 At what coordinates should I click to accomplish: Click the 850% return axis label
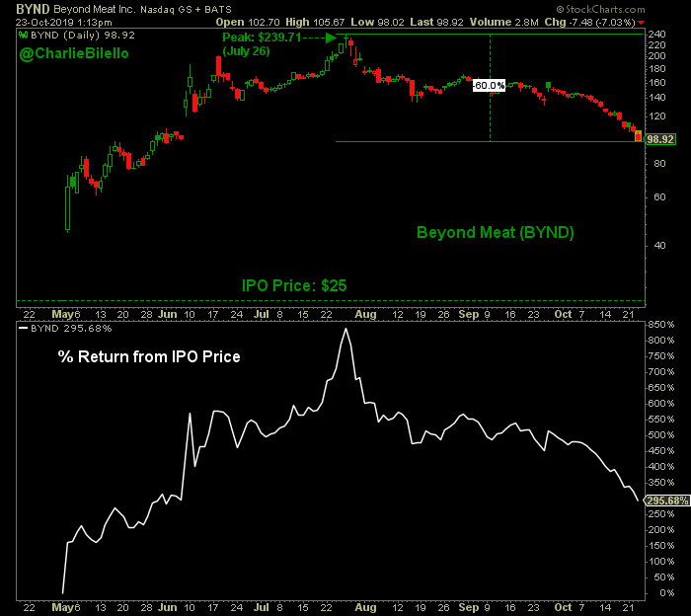[661, 325]
